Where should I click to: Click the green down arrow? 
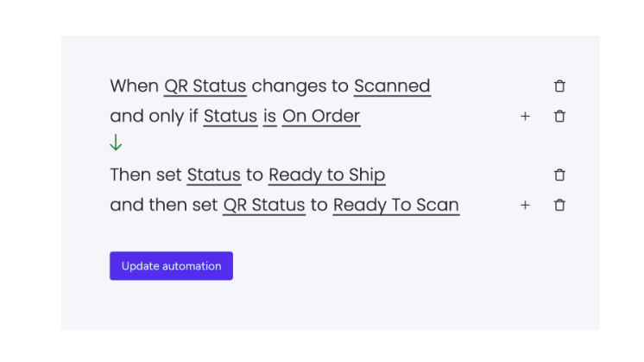click(x=116, y=143)
